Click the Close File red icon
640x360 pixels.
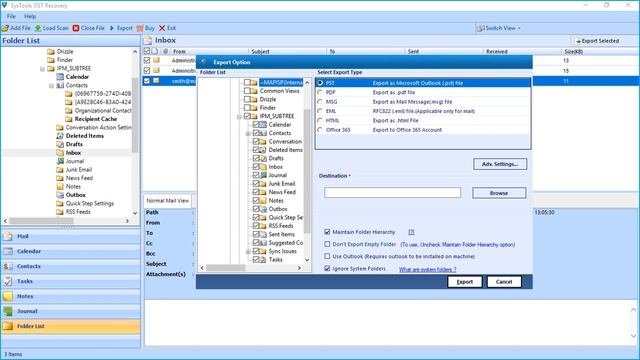(x=76, y=28)
